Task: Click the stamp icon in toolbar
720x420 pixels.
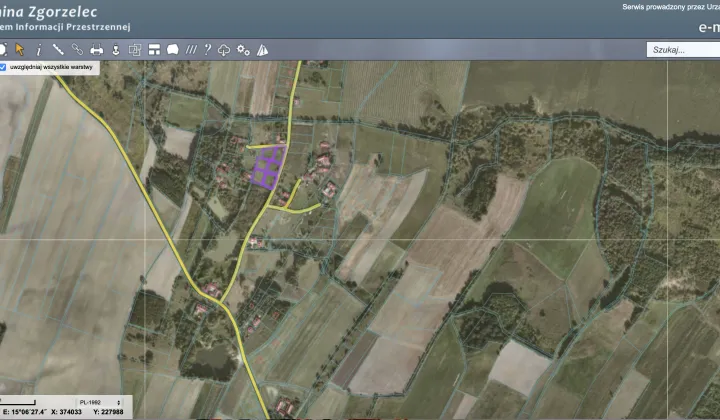Action: click(116, 50)
